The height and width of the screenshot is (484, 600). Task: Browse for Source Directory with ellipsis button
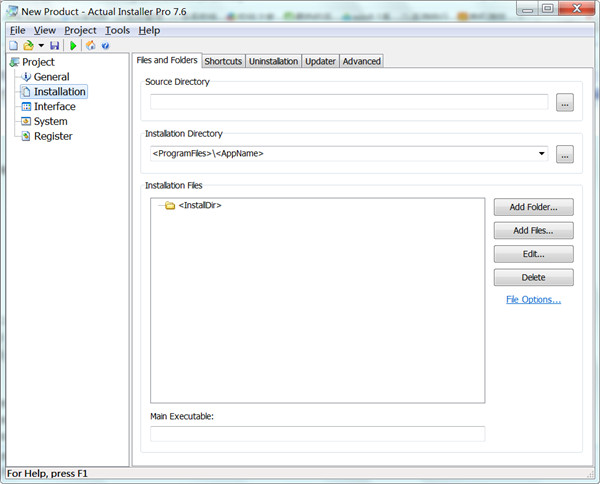tap(565, 102)
